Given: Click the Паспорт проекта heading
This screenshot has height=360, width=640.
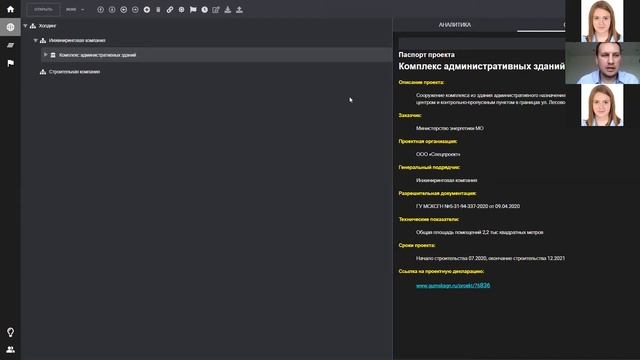Looking at the screenshot, I should tap(427, 55).
